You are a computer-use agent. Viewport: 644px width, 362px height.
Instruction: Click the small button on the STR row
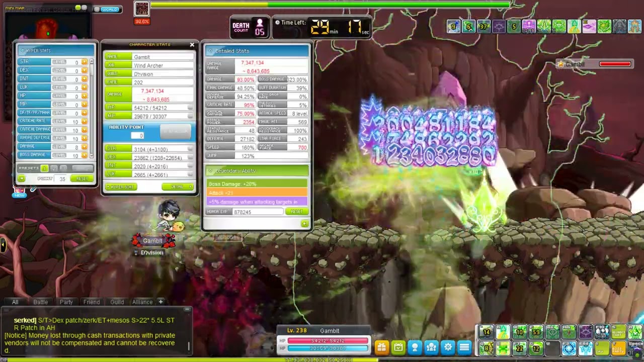pos(190,149)
